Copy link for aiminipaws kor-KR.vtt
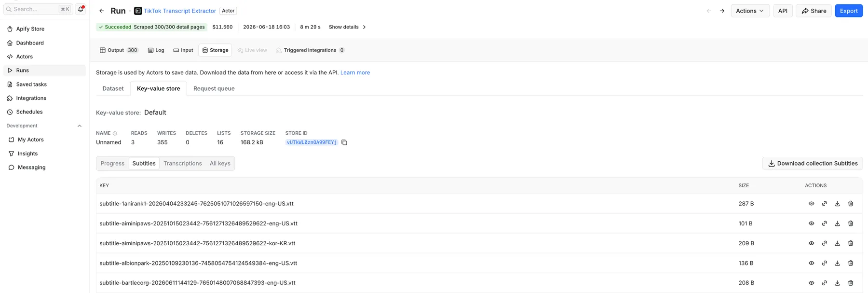Viewport: 868px width, 293px height. pos(825,243)
